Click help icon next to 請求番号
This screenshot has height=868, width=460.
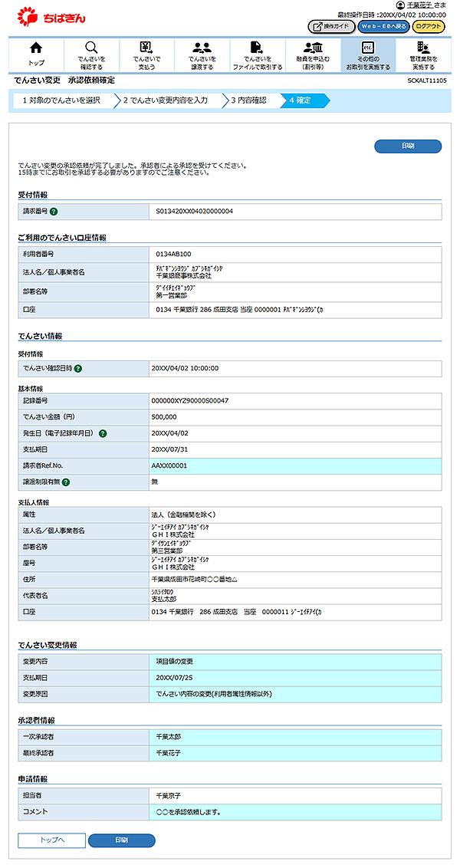54,211
